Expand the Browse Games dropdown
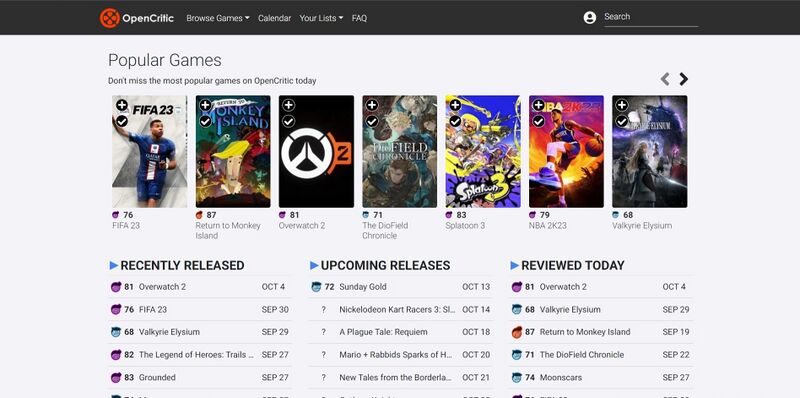 (218, 18)
